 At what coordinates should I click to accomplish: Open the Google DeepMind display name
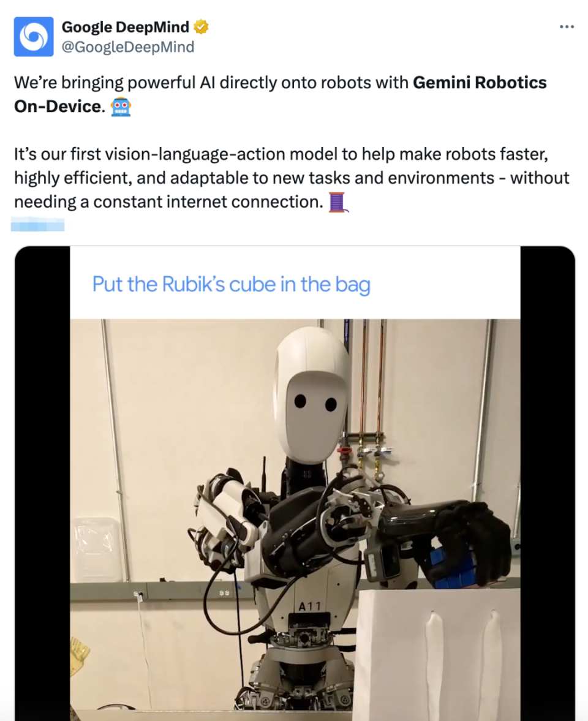[x=125, y=27]
